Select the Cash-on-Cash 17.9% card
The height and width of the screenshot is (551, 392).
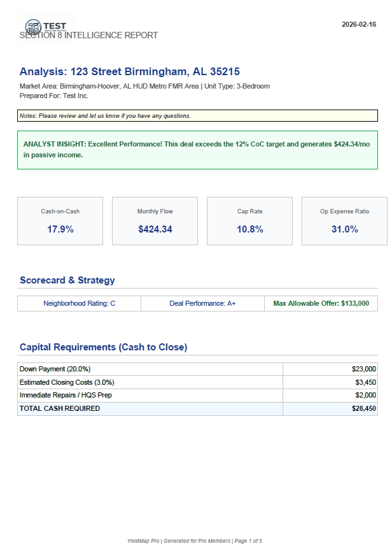click(x=60, y=221)
